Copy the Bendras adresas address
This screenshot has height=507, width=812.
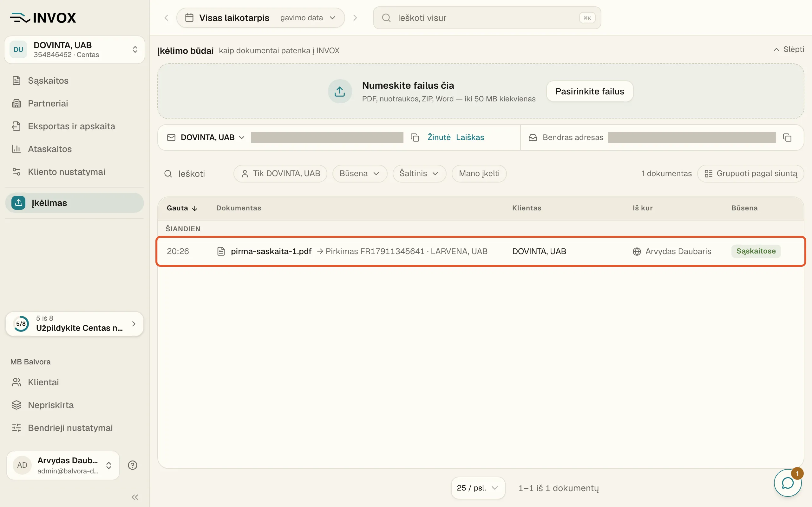click(x=787, y=138)
